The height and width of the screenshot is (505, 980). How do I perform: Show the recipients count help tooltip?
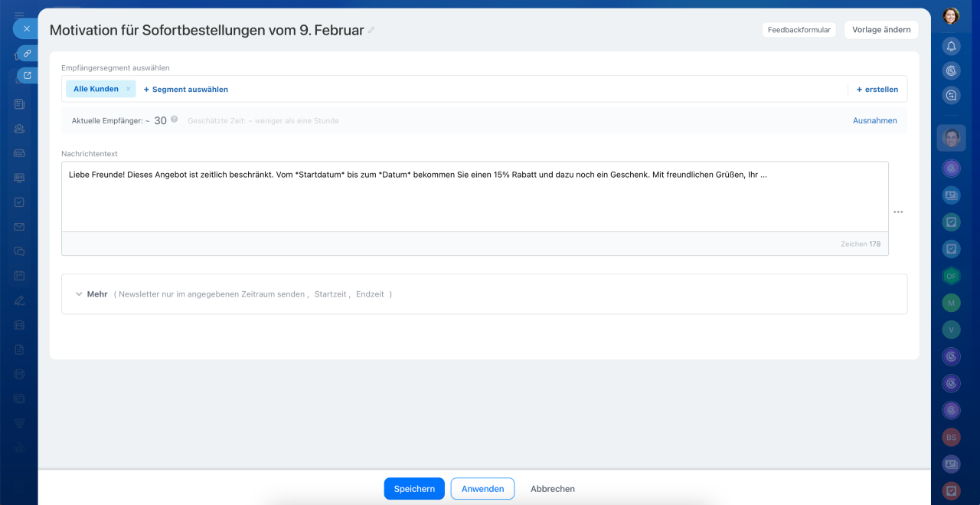click(175, 120)
